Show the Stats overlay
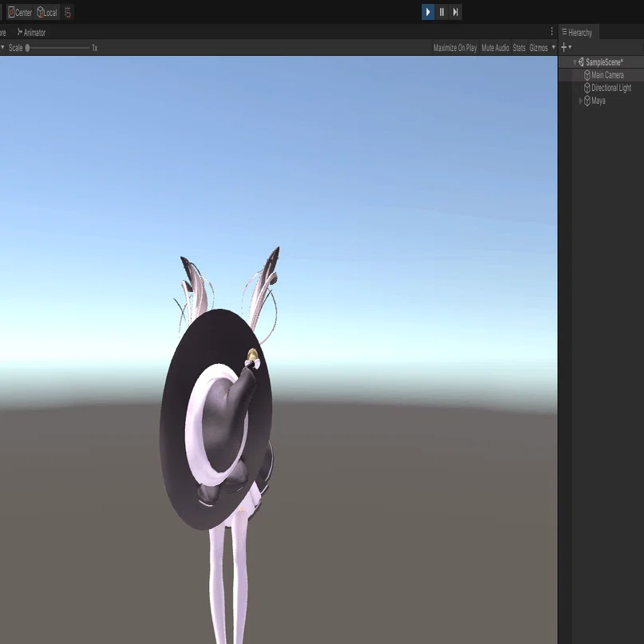644x644 pixels. click(519, 48)
